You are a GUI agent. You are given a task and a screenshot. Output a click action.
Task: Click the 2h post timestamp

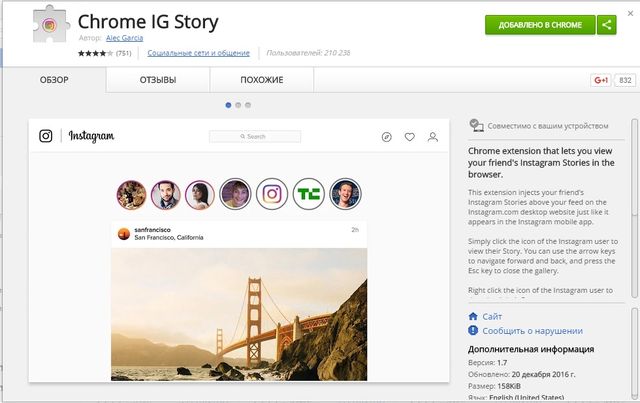[355, 230]
